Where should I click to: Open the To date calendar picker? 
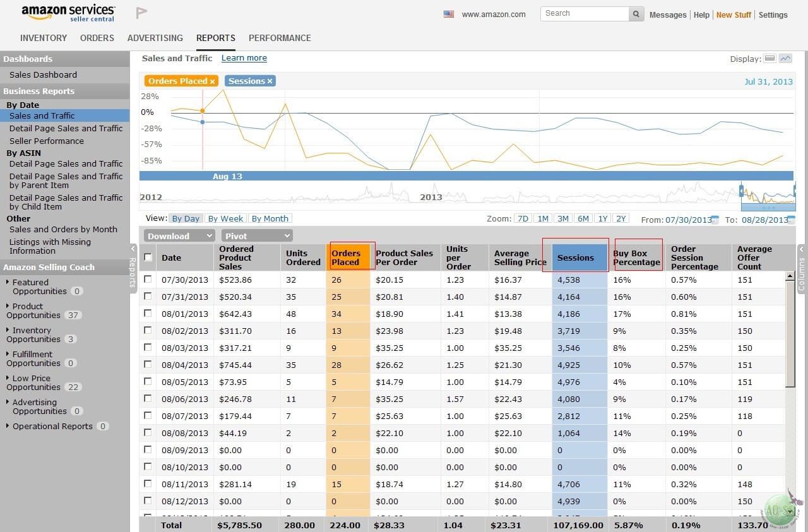792,220
